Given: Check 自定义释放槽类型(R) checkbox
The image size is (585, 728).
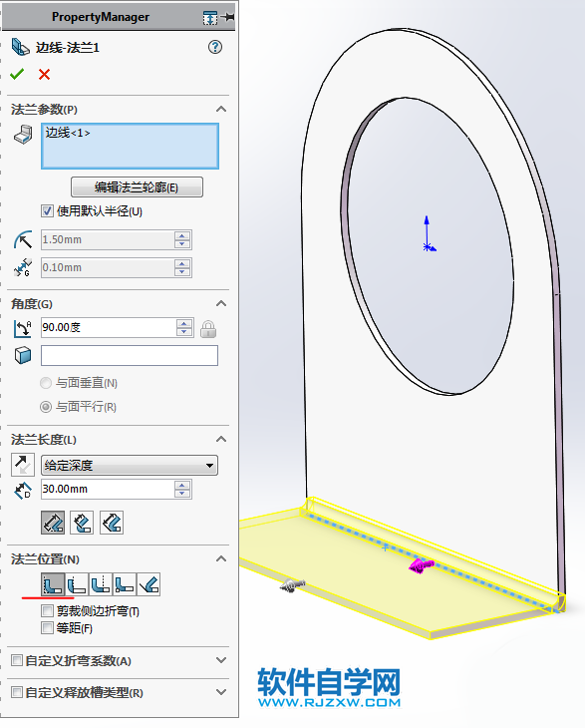Looking at the screenshot, I should click(17, 692).
